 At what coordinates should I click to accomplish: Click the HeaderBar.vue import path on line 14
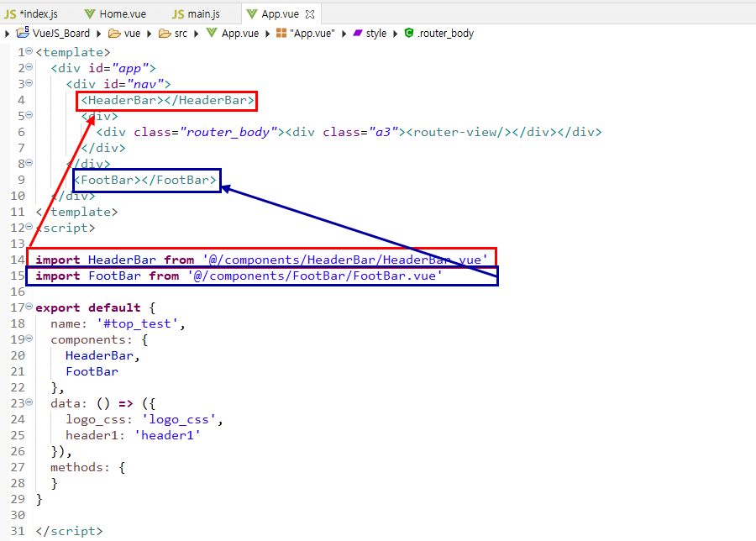pyautogui.click(x=345, y=260)
